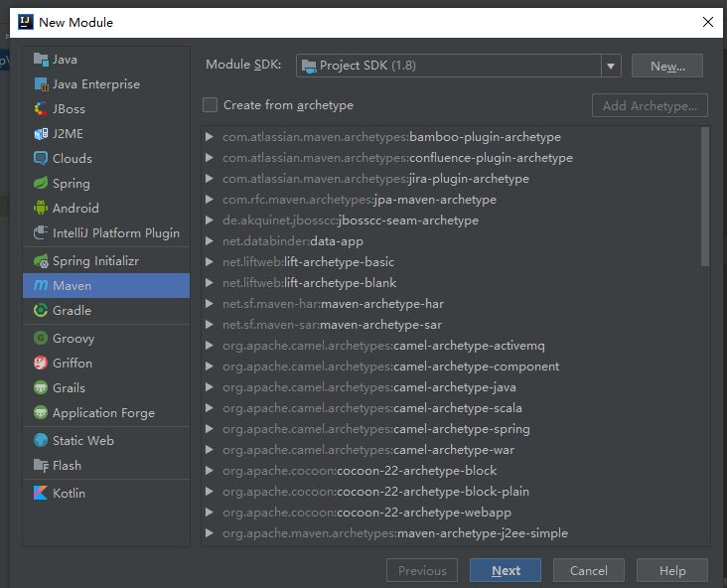Select cocoon-22-archetype-webapp row
Image resolution: width=727 pixels, height=588 pixels.
[451, 513]
